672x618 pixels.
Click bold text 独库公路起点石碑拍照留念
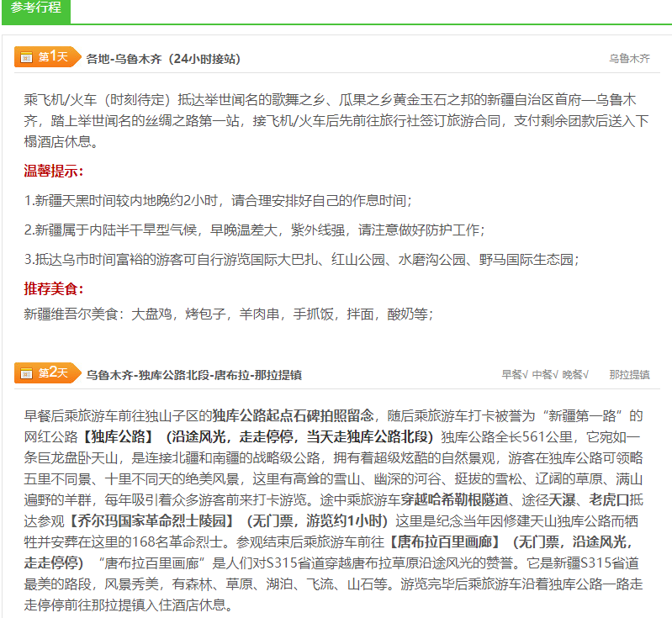294,415
